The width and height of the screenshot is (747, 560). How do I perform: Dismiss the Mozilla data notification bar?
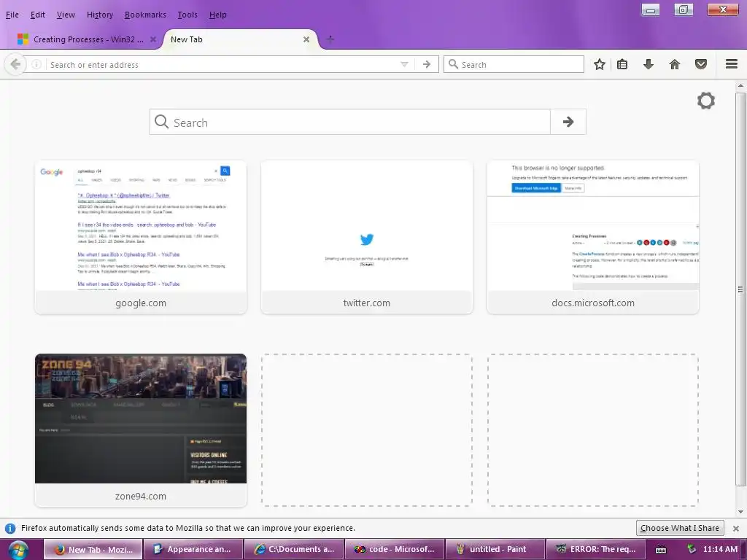[x=736, y=528]
